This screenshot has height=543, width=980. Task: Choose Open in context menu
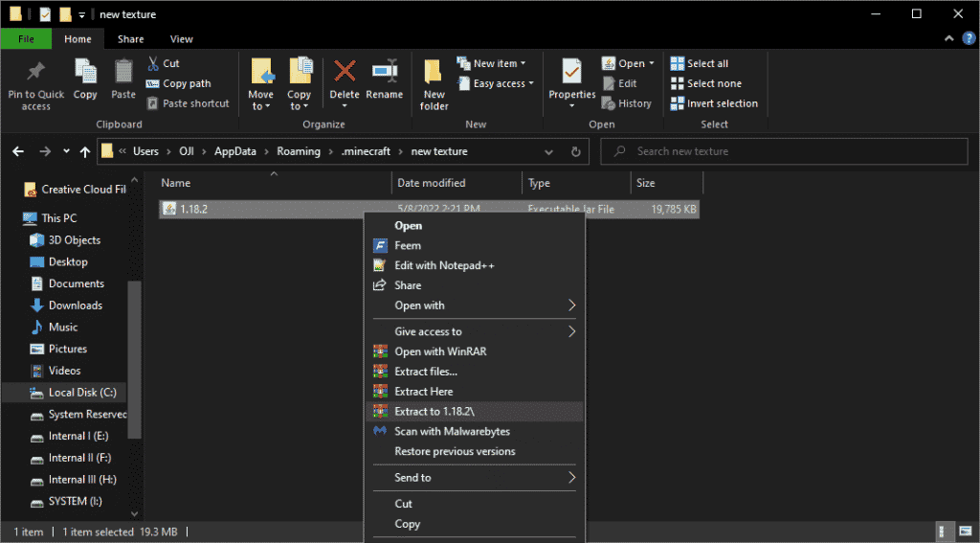(x=475, y=226)
